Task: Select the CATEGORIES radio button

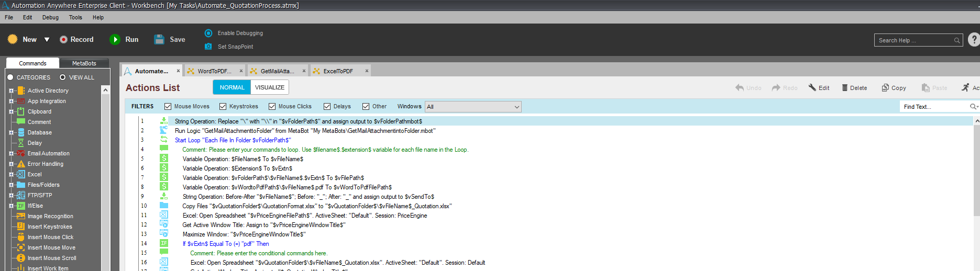Action: click(x=10, y=77)
